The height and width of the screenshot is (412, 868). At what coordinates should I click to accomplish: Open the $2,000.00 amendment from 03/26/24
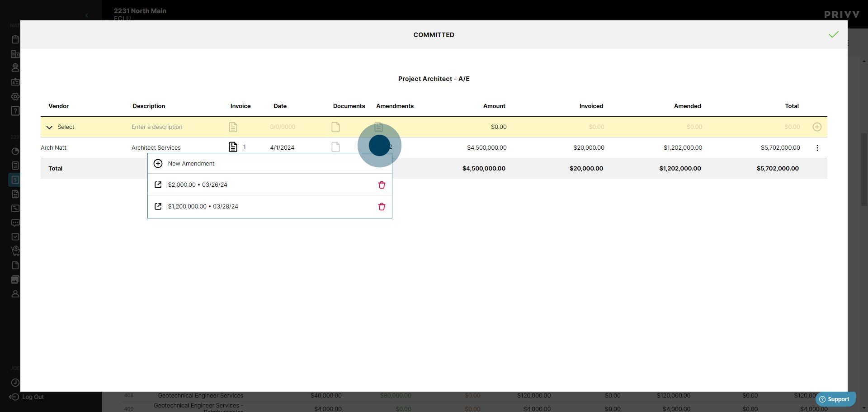coord(158,185)
